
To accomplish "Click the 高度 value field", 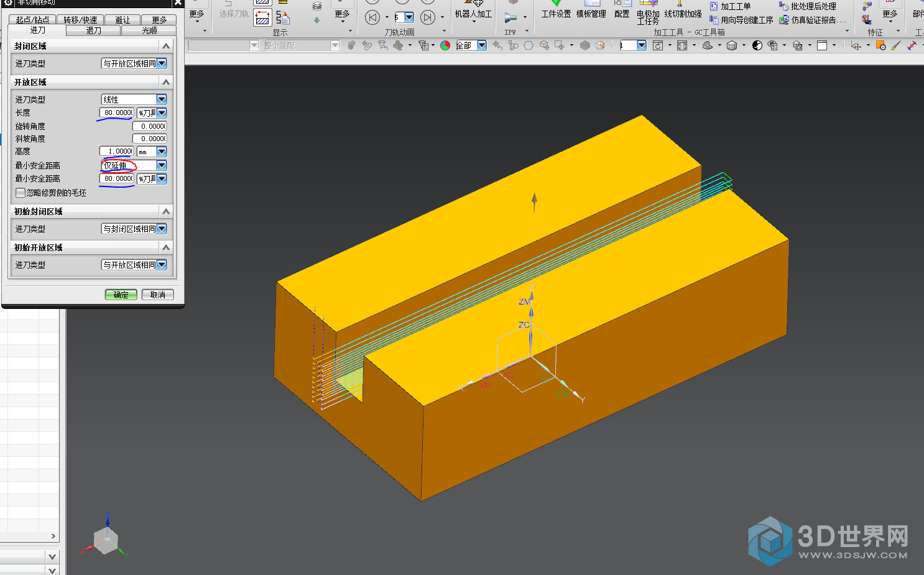I will (x=117, y=151).
